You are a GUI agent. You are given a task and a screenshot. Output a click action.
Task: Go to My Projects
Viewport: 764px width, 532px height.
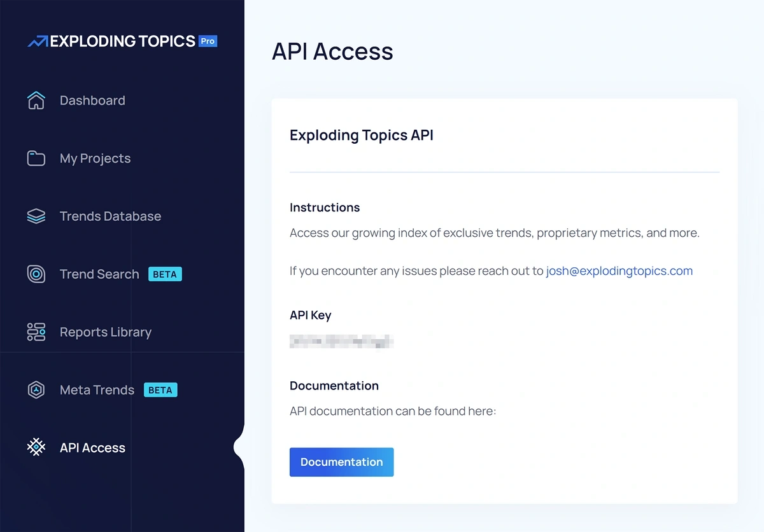[95, 158]
